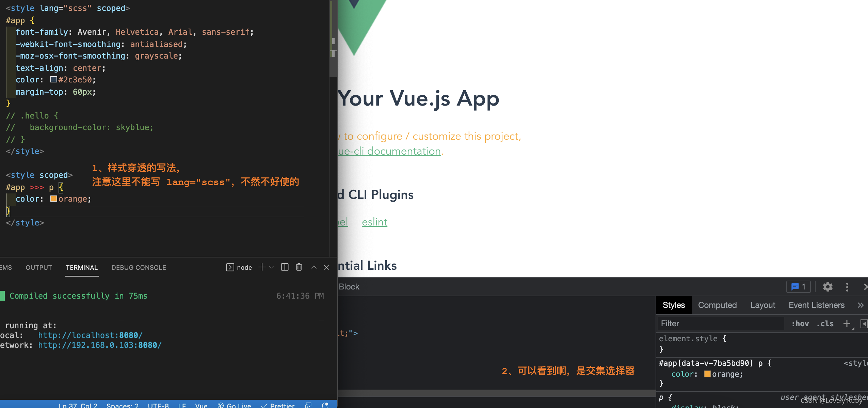Select the TERMINAL panel tab
Viewport: 868px width, 408px height.
pos(82,268)
